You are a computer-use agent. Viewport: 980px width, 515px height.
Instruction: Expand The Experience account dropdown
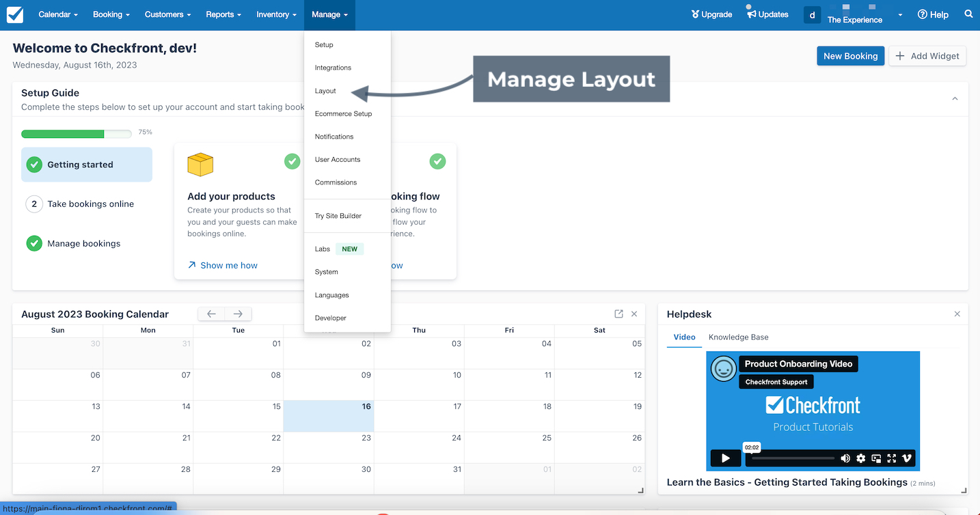(900, 14)
